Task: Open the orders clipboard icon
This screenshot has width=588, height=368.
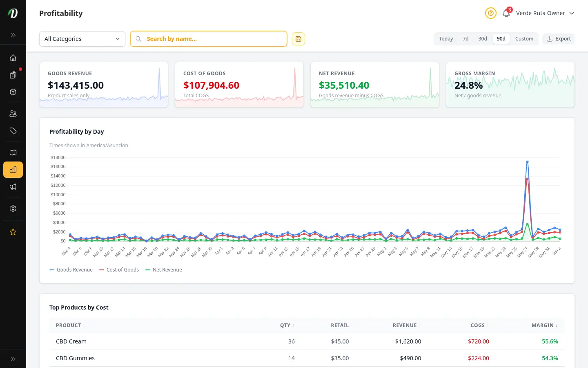Action: [x=13, y=75]
